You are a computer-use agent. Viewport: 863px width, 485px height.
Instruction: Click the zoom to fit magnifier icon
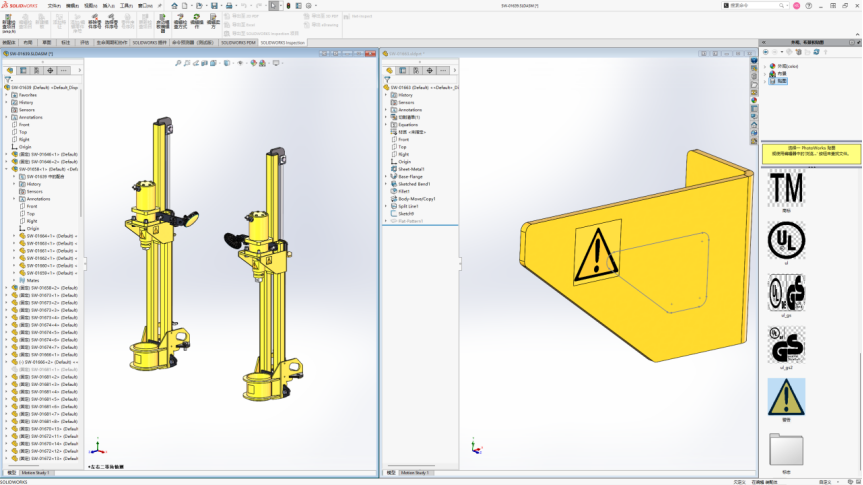pyautogui.click(x=178, y=62)
